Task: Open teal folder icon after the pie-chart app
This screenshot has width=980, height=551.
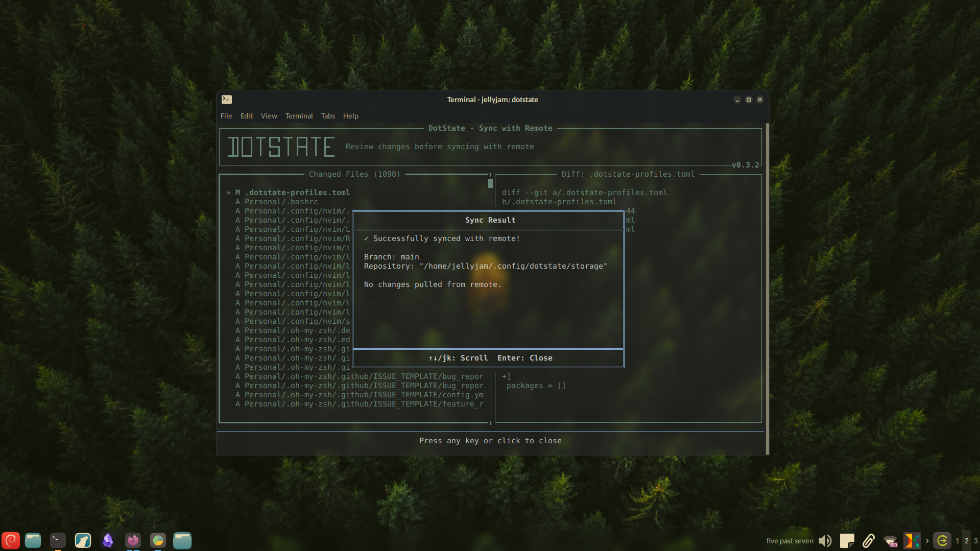Action: (182, 540)
